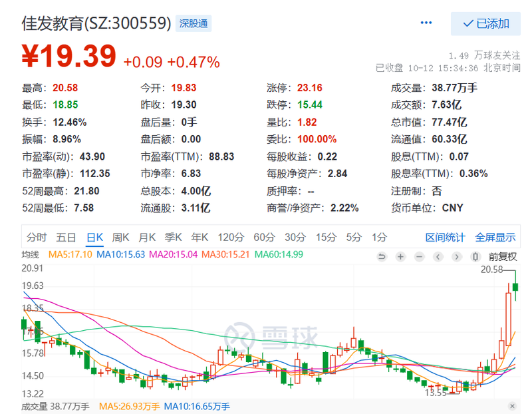Image resolution: width=532 pixels, height=414 pixels.
Task: Open the 前复权 adjustment dropdown
Action: pyautogui.click(x=503, y=257)
